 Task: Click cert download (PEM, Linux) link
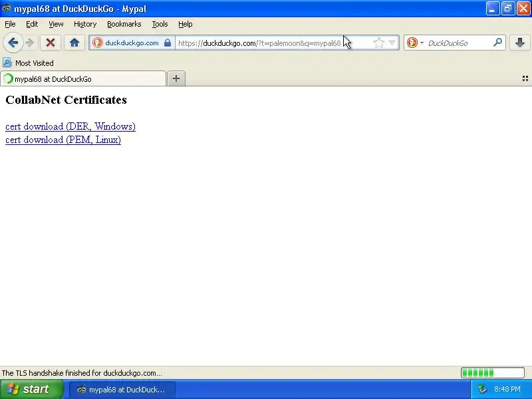63,140
